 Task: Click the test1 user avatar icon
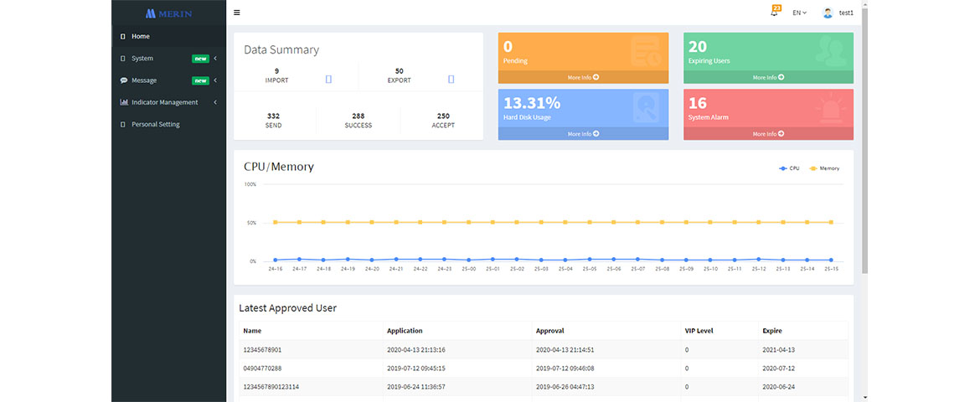(828, 13)
